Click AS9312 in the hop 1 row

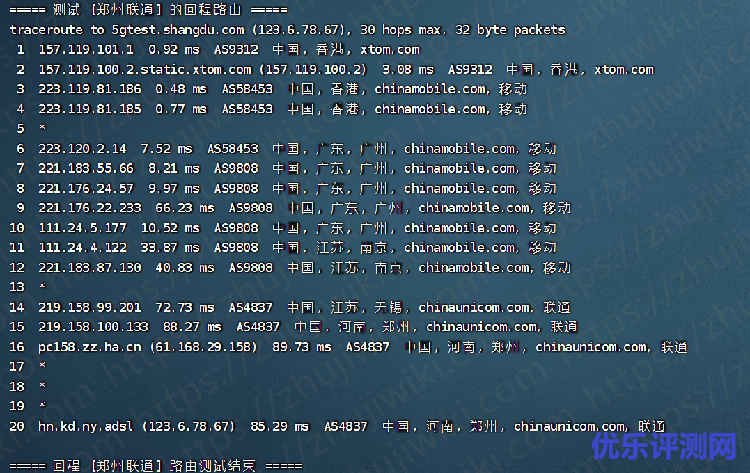coord(236,49)
